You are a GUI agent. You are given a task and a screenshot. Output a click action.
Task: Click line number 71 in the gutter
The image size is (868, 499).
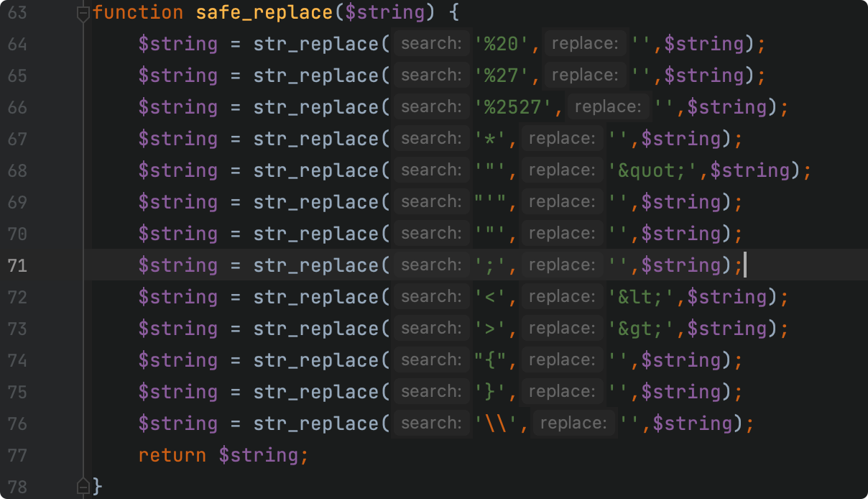coord(18,265)
